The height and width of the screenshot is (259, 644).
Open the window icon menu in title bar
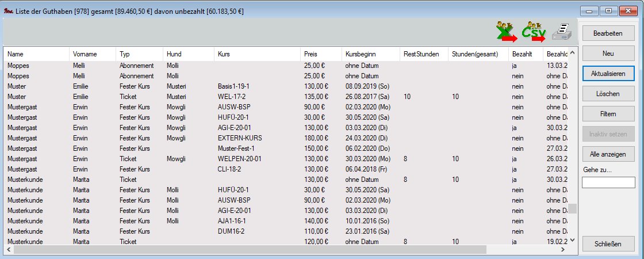tap(8, 11)
